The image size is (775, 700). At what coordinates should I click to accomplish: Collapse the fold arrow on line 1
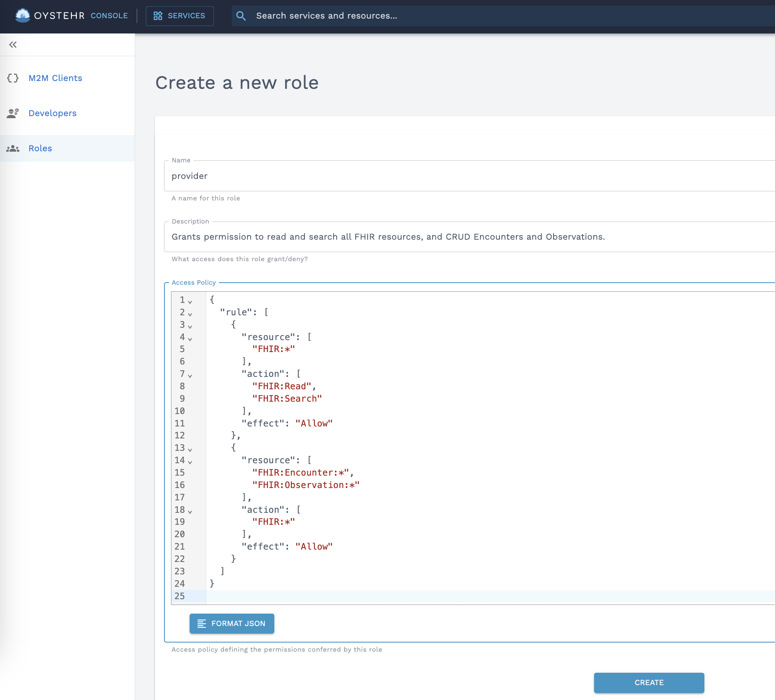190,302
